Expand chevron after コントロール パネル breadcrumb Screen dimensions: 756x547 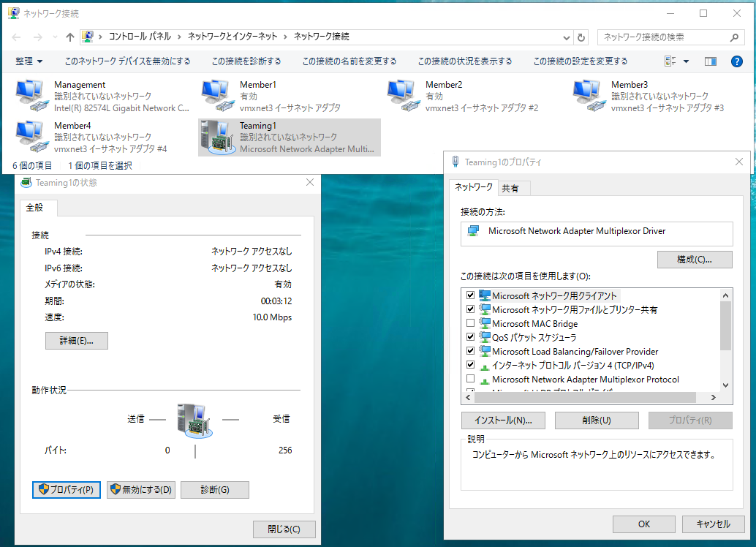pyautogui.click(x=179, y=37)
